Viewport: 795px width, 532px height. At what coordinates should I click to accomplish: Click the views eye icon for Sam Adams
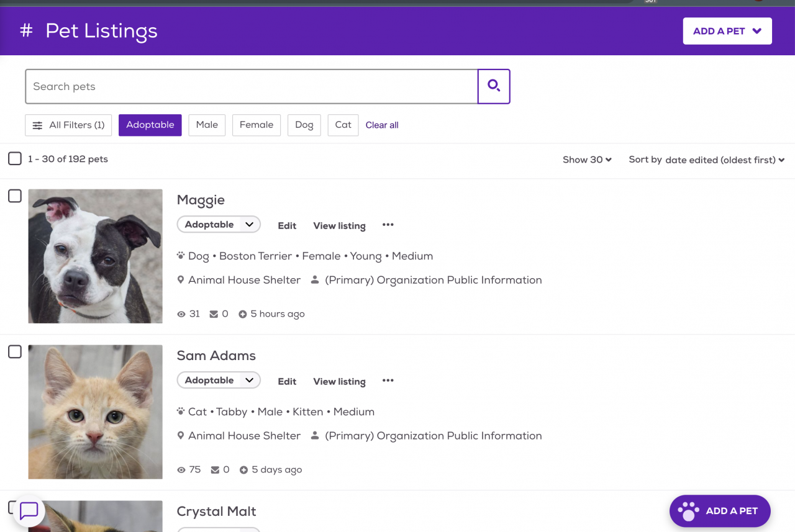point(181,470)
